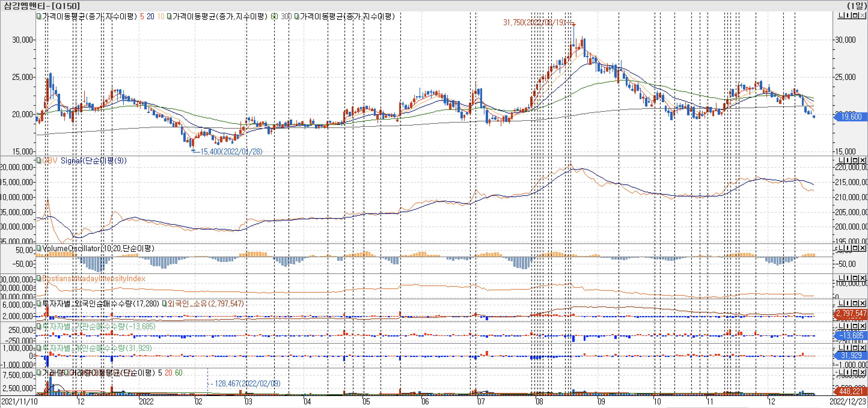Click L-shaped icon in bottom volume panel
The height and width of the screenshot is (408, 868).
[841, 372]
